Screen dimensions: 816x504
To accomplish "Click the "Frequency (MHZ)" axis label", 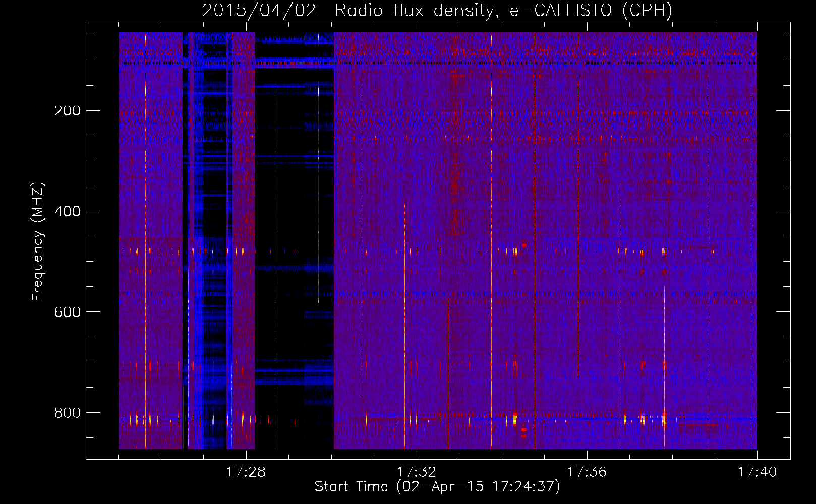I will pyautogui.click(x=38, y=241).
